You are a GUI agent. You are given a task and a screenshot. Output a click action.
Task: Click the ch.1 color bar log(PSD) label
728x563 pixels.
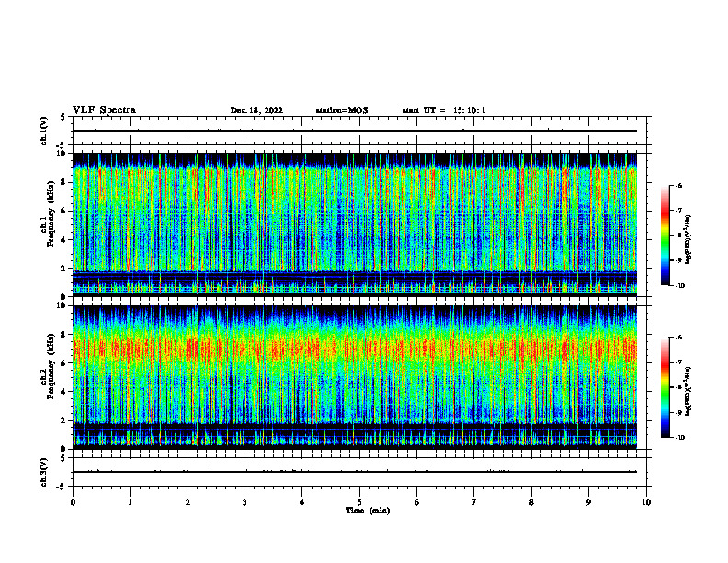[x=688, y=240]
